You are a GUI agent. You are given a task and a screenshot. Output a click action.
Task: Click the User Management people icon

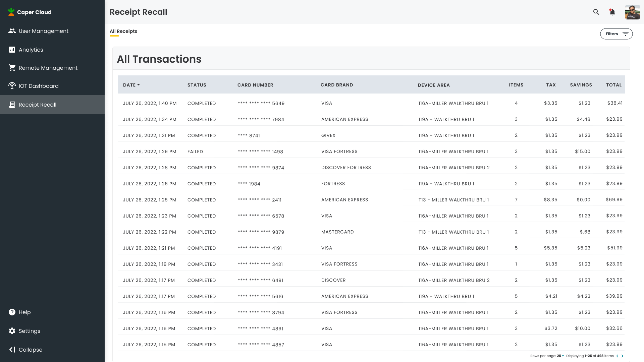[12, 31]
